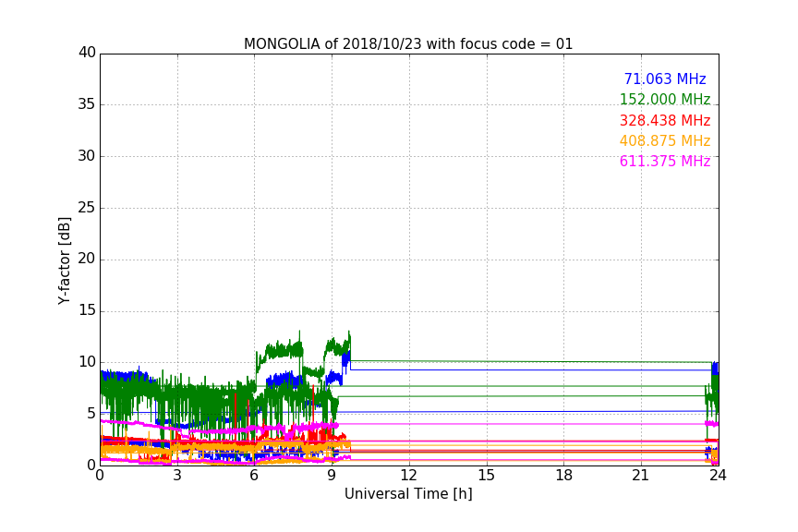Select the green '152.000 MHz' legend label
This screenshot has height=532, width=798.
(x=665, y=99)
